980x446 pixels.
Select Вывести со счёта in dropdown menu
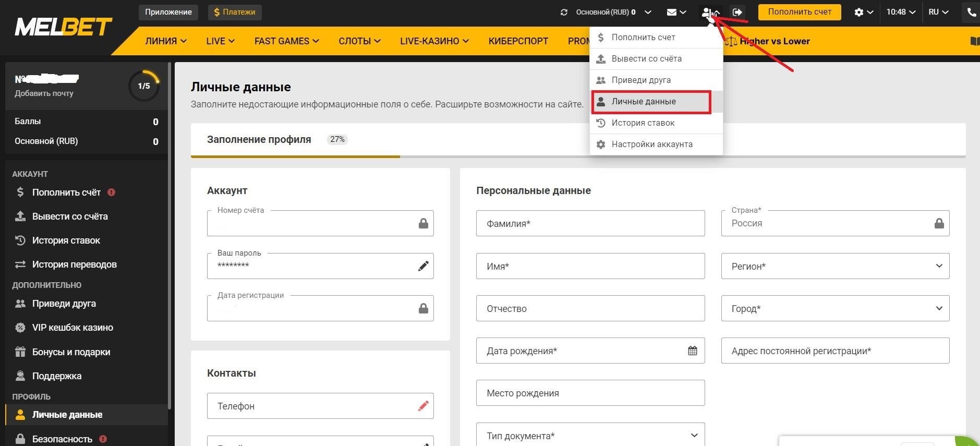(x=656, y=58)
